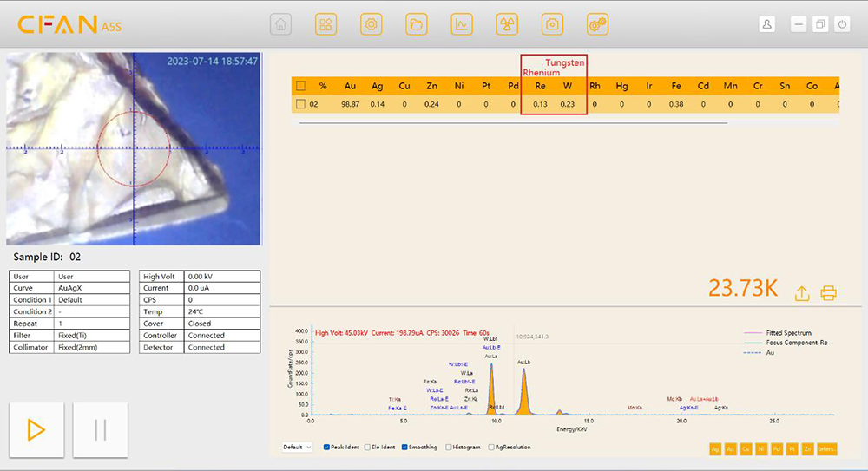The width and height of the screenshot is (868, 471).
Task: Click the Sample ID: 02 label
Action: click(x=47, y=257)
